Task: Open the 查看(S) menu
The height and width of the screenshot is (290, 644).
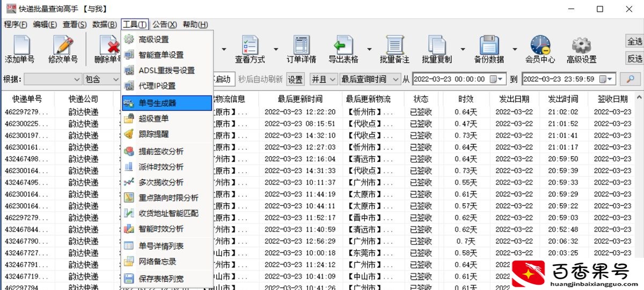Action: tap(75, 24)
